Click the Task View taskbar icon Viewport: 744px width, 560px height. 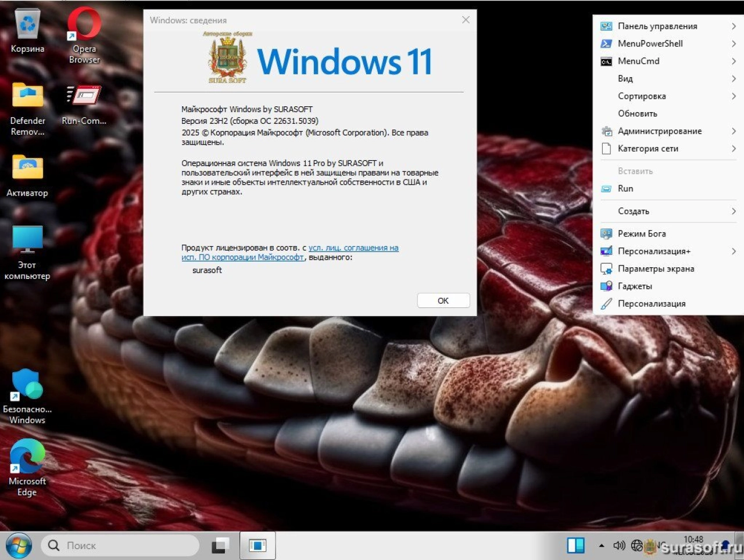point(220,545)
